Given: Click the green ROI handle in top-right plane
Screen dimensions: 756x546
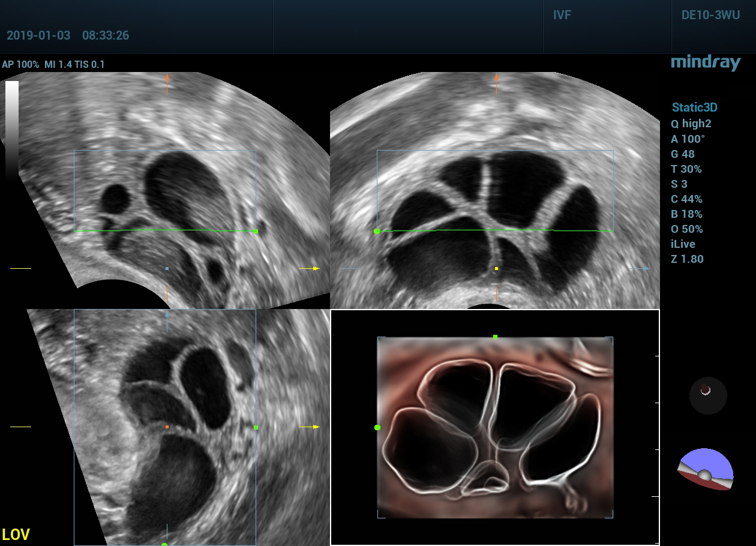Looking at the screenshot, I should tap(377, 231).
